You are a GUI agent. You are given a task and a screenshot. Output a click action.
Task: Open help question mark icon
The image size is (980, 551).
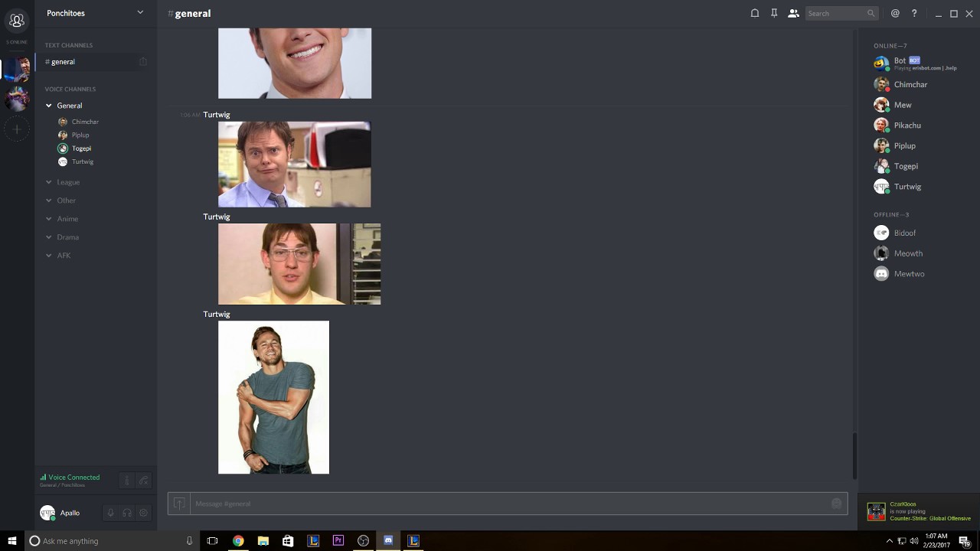point(914,13)
